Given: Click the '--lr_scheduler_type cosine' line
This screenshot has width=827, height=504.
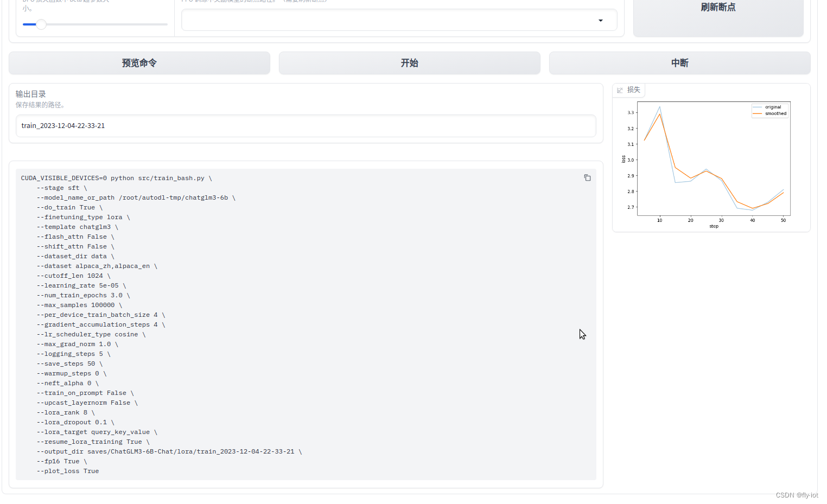Looking at the screenshot, I should (91, 334).
